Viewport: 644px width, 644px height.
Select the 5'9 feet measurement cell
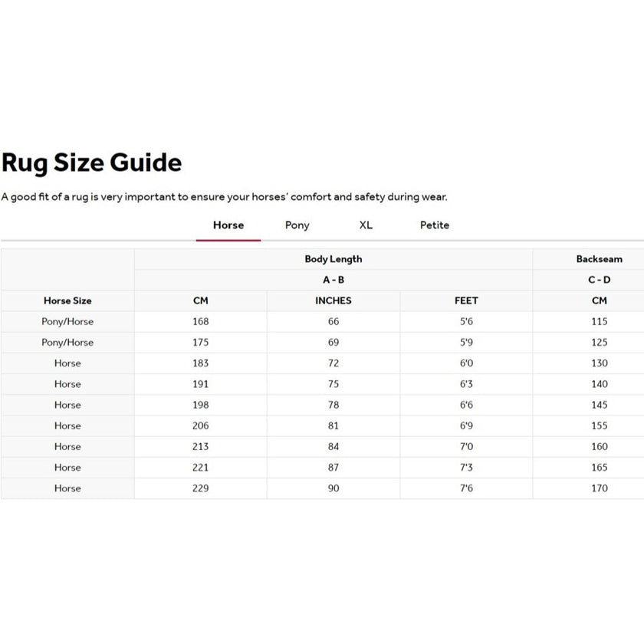465,342
